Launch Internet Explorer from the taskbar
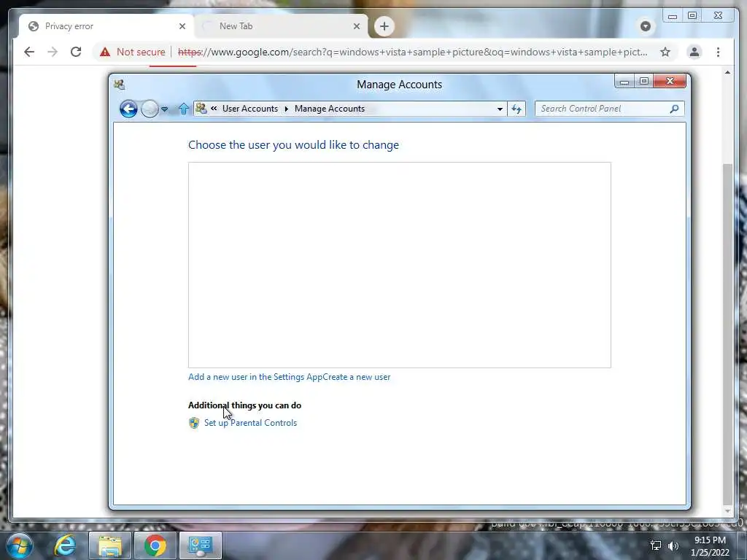 [x=65, y=545]
